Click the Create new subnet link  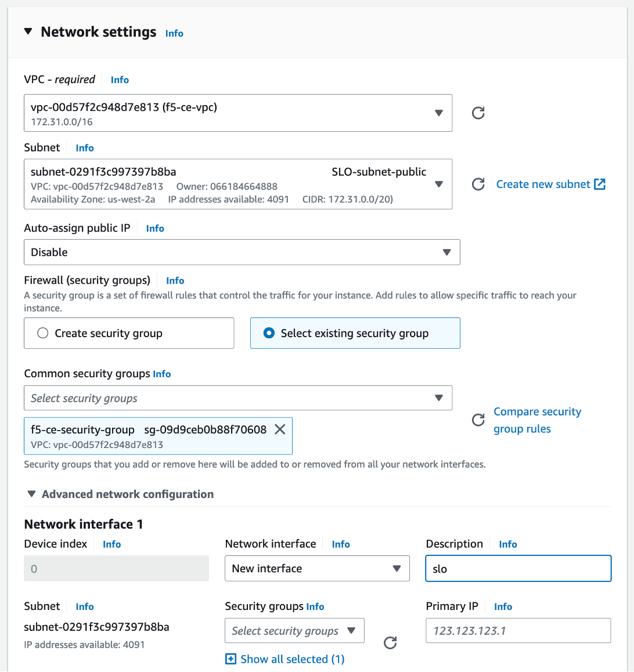pyautogui.click(x=542, y=184)
